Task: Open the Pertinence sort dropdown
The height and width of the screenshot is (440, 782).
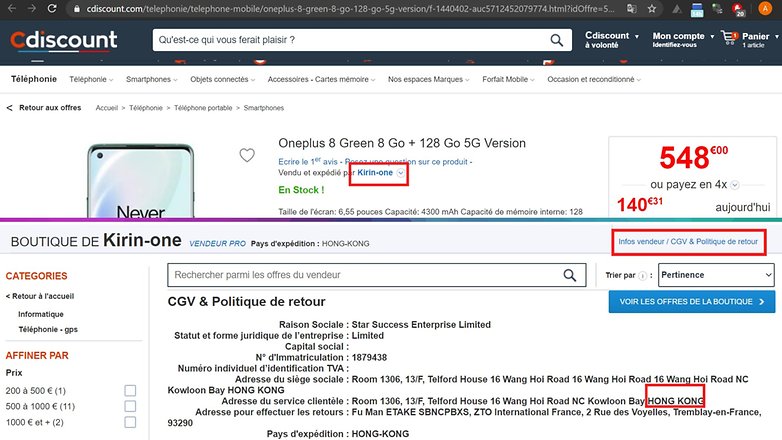Action: tap(716, 275)
